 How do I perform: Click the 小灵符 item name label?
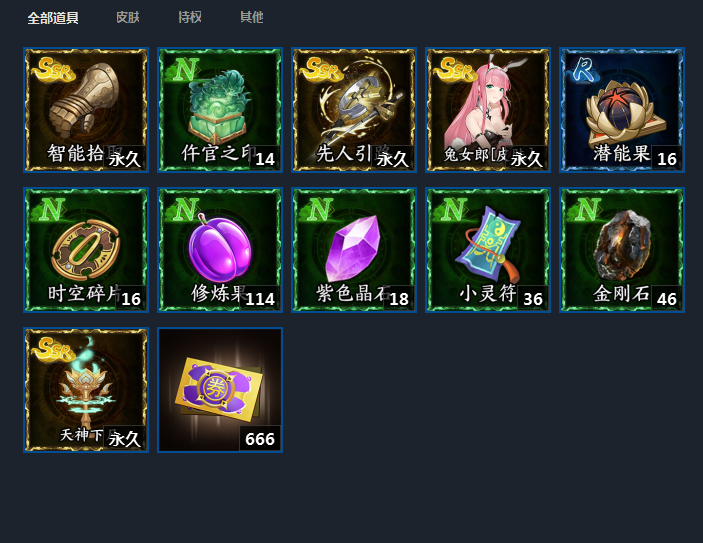[x=488, y=294]
